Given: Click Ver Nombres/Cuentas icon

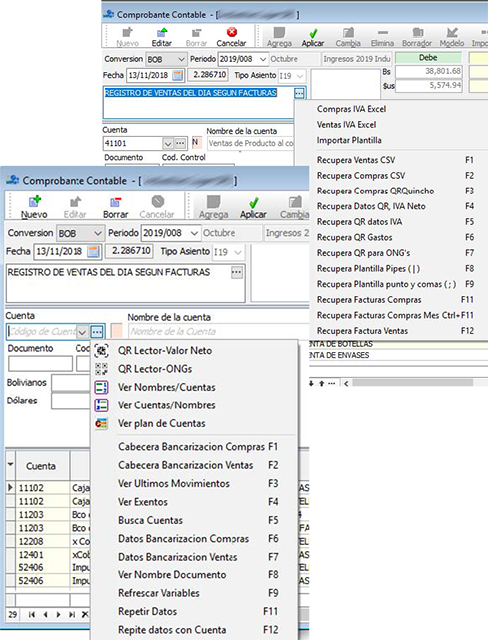Looking at the screenshot, I should [x=102, y=387].
